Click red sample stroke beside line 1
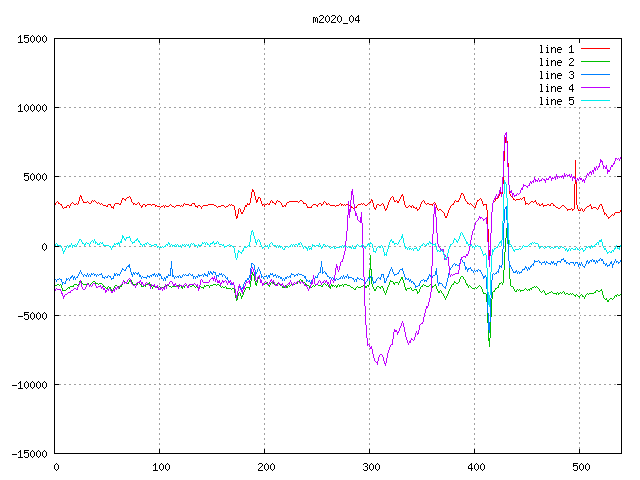 coord(595,49)
